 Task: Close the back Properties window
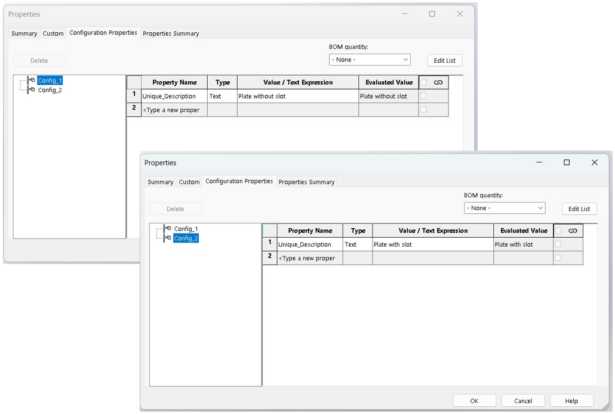(460, 14)
